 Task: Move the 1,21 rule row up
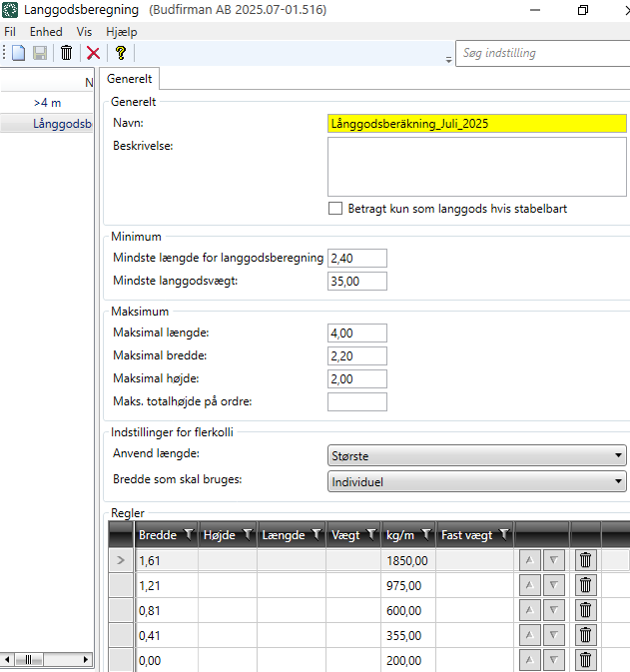530,585
